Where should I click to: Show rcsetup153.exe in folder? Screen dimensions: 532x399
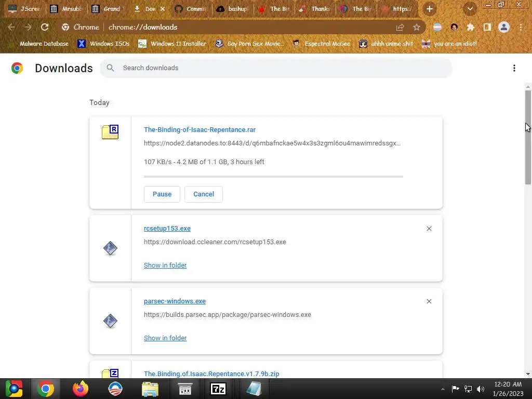165,265
